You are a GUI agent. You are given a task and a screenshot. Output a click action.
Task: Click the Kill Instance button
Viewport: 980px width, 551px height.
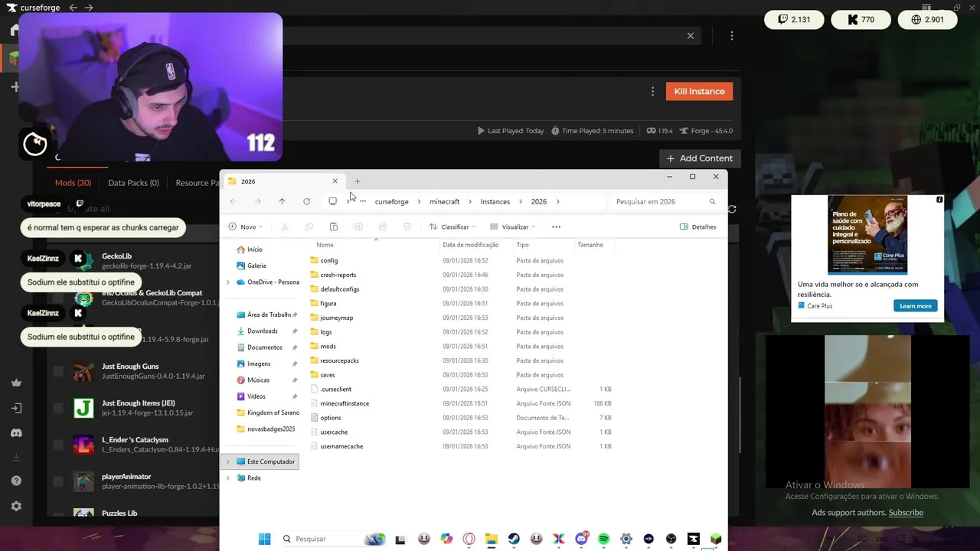point(699,91)
